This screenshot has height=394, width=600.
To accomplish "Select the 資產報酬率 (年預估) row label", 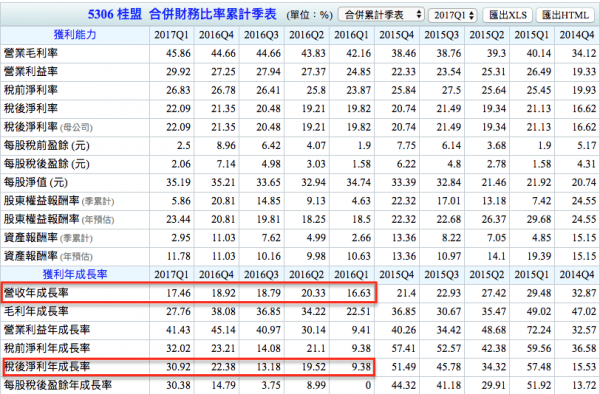I will (x=48, y=256).
